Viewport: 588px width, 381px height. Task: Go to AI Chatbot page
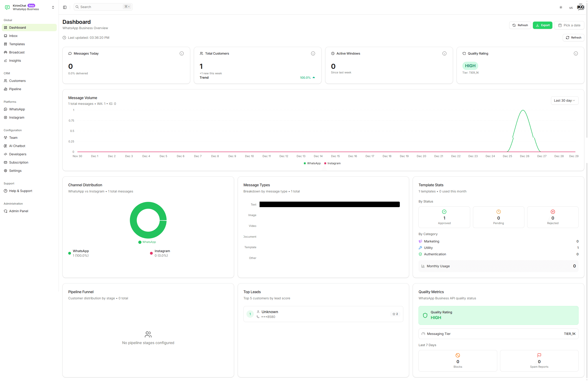click(17, 146)
